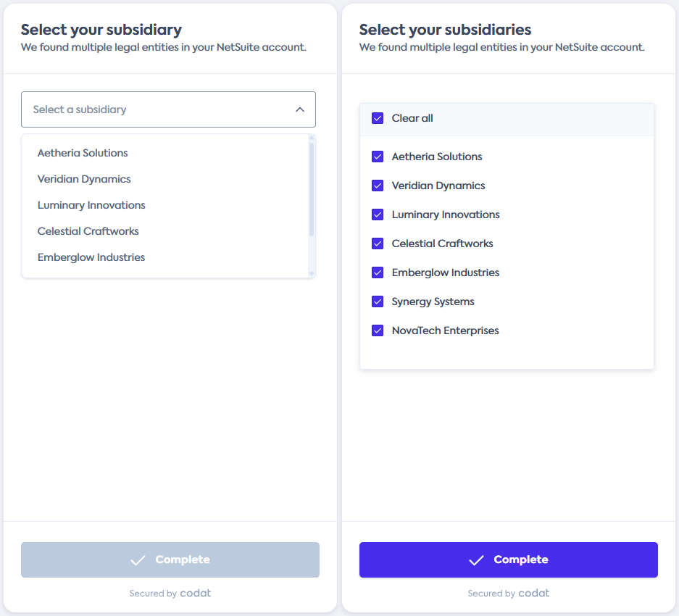Open the Select a subsidiary combo box
The height and width of the screenshot is (616, 679).
168,109
